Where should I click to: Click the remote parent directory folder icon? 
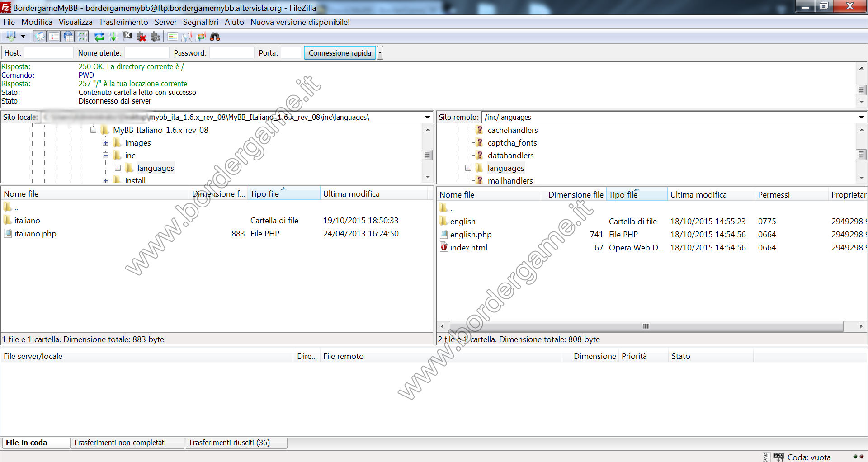[443, 207]
